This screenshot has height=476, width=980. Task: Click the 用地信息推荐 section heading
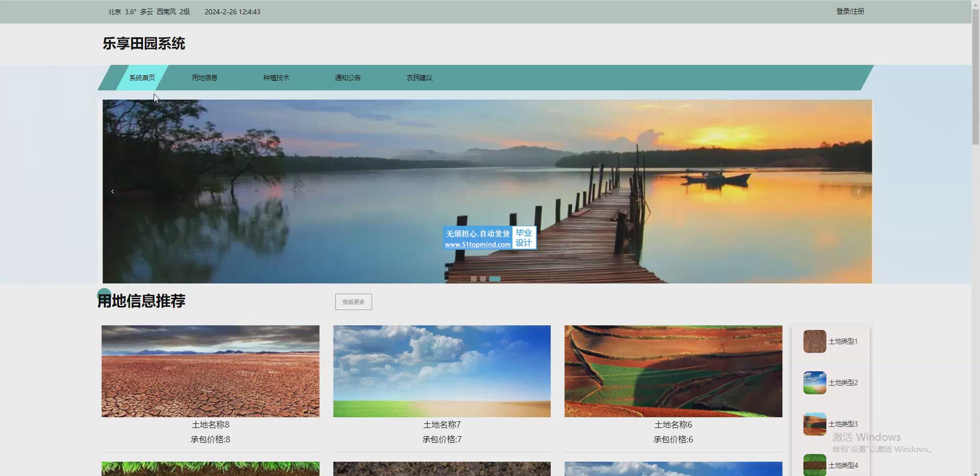(141, 301)
